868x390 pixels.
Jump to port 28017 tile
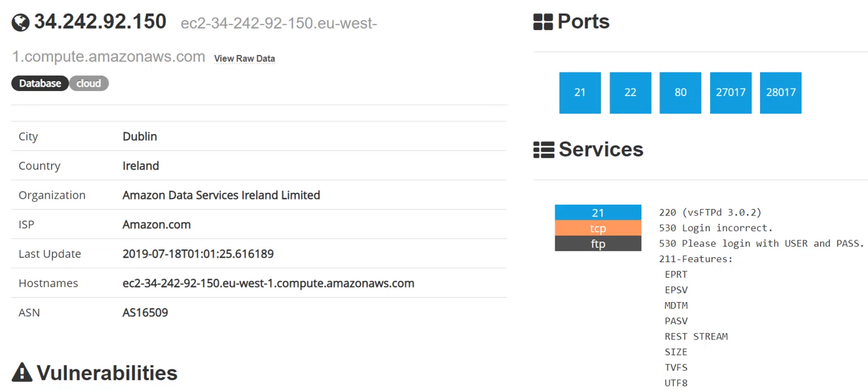click(x=781, y=93)
